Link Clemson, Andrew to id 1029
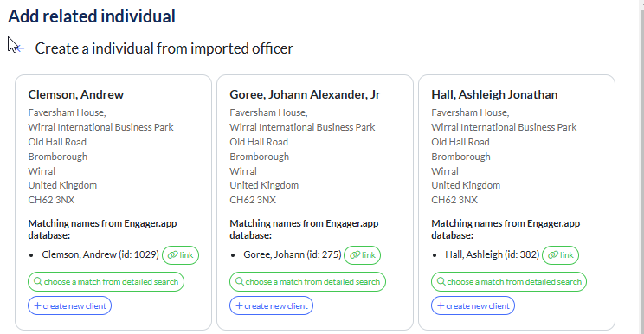 [x=180, y=255]
